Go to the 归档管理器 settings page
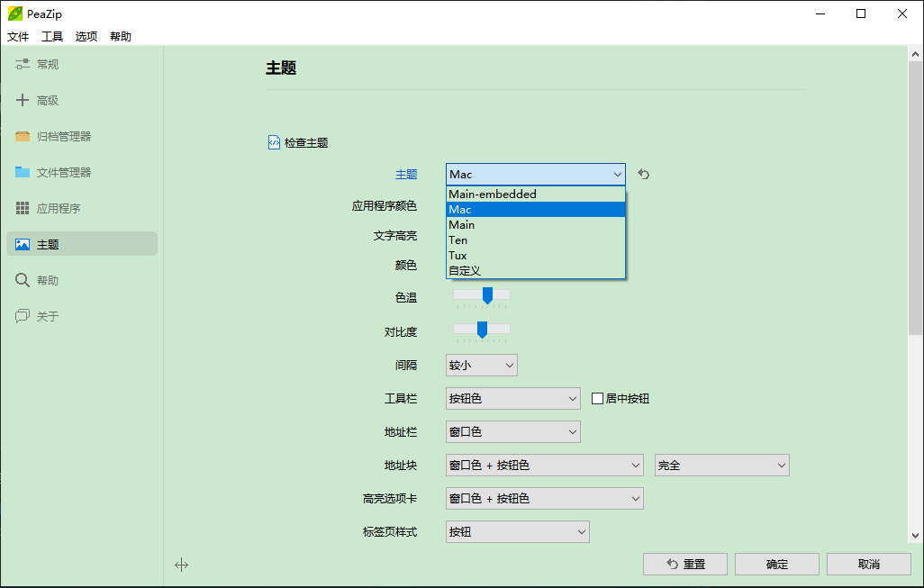Viewport: 924px width, 588px height. click(x=82, y=136)
